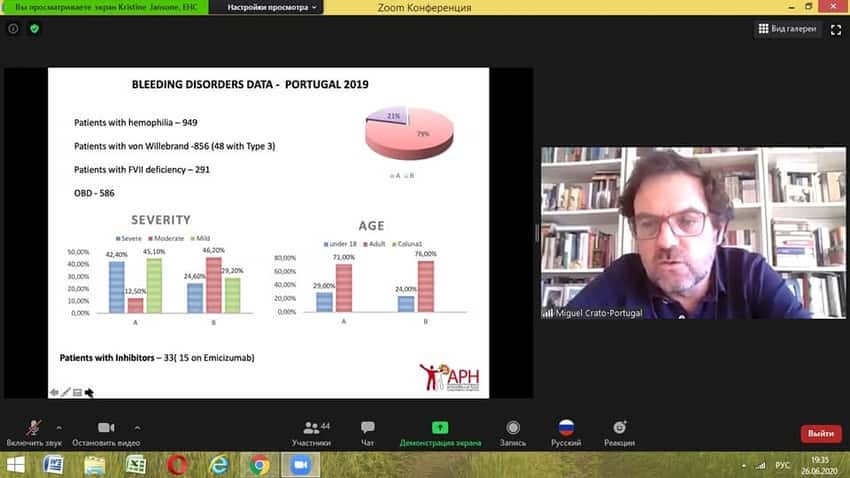Select the Miguel Crato-Portugal video thumbnail
This screenshot has width=850, height=478.
[693, 232]
